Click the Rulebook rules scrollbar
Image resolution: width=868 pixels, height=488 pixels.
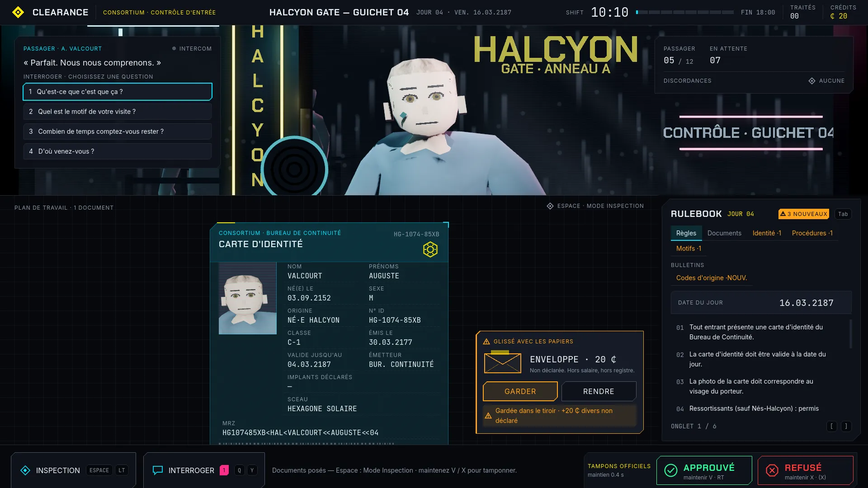click(851, 334)
